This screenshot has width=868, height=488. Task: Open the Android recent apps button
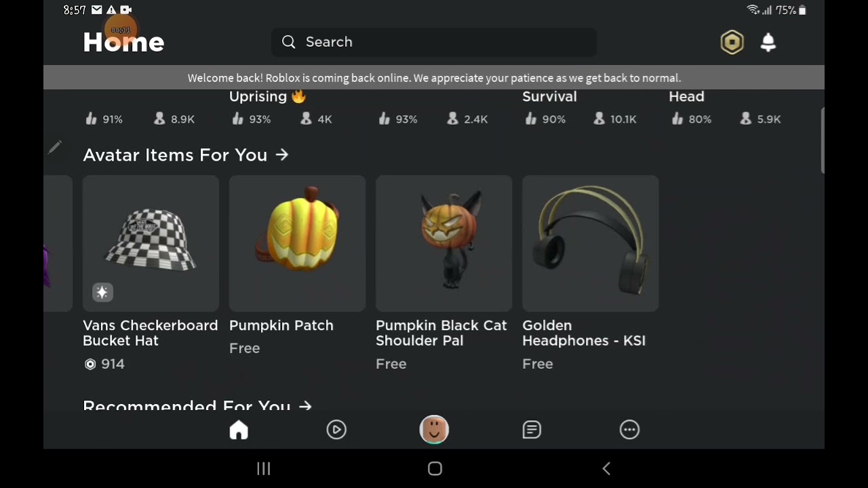(x=264, y=468)
